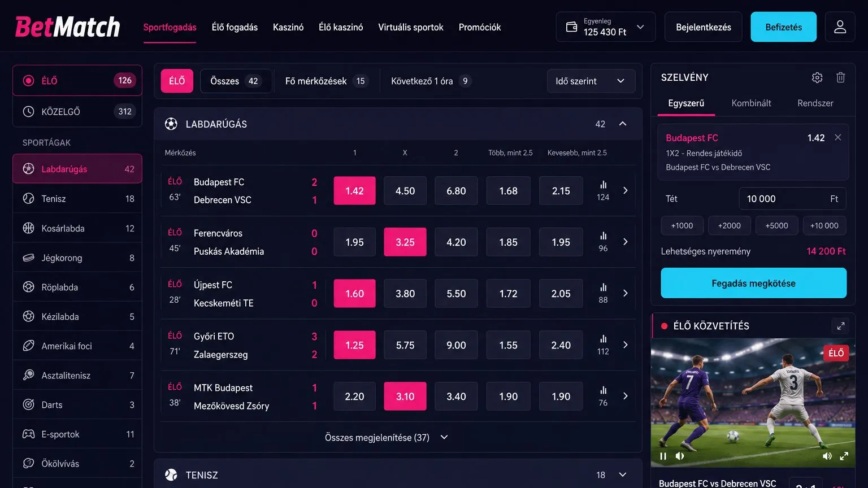This screenshot has height=488, width=868.
Task: Open betting slip settings gear
Action: (817, 78)
